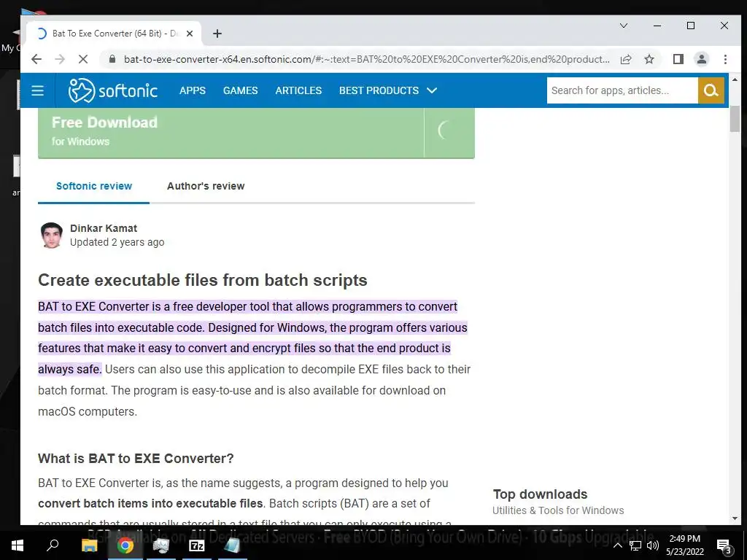The height and width of the screenshot is (560, 747).
Task: Click 'Create executable files from batch scripts' heading
Action: pyautogui.click(x=203, y=280)
